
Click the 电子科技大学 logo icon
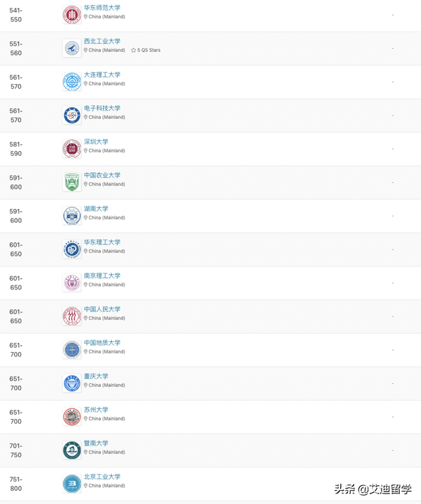(72, 116)
